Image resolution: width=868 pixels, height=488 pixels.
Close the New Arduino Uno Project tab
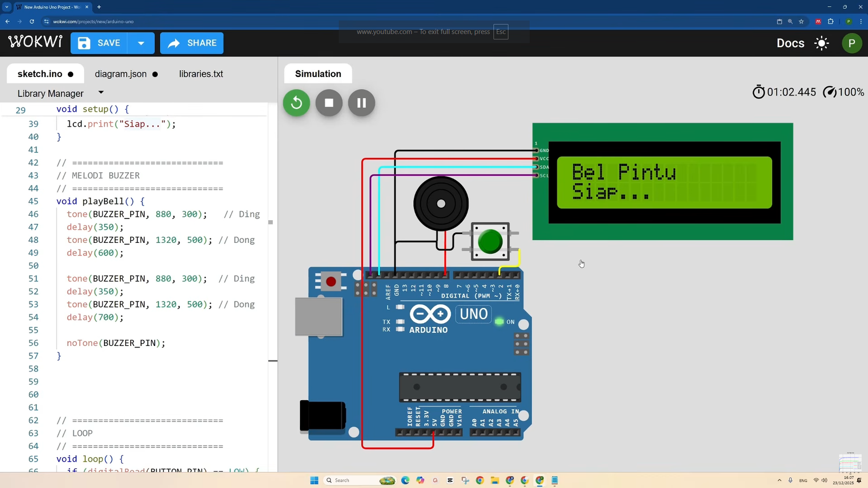(x=87, y=7)
